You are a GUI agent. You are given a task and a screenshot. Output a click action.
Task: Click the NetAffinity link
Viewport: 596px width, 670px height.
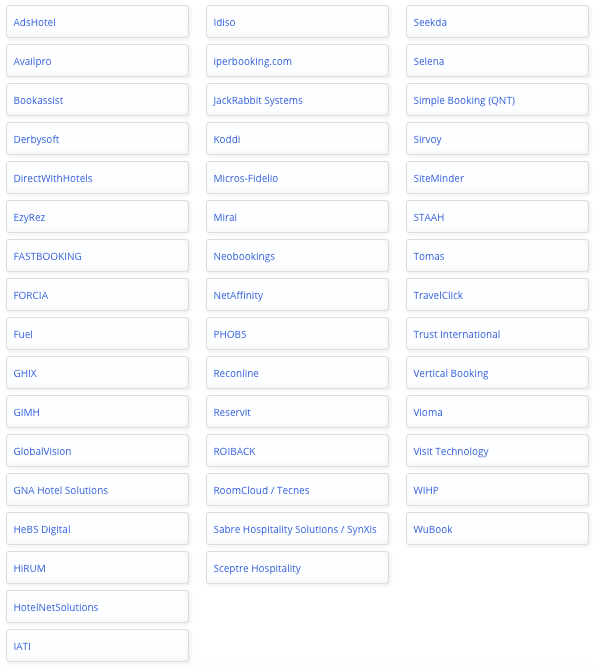297,295
